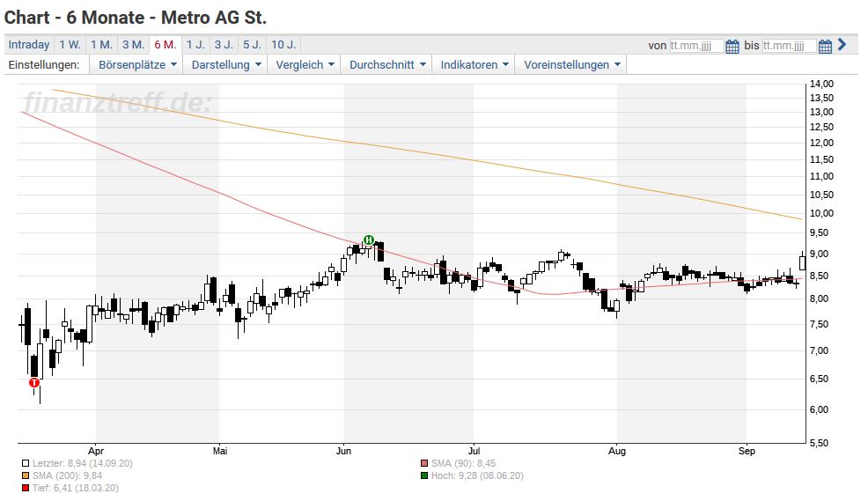Click the 'Tief: 6,41 (18.03.20)' legend text

(76, 488)
